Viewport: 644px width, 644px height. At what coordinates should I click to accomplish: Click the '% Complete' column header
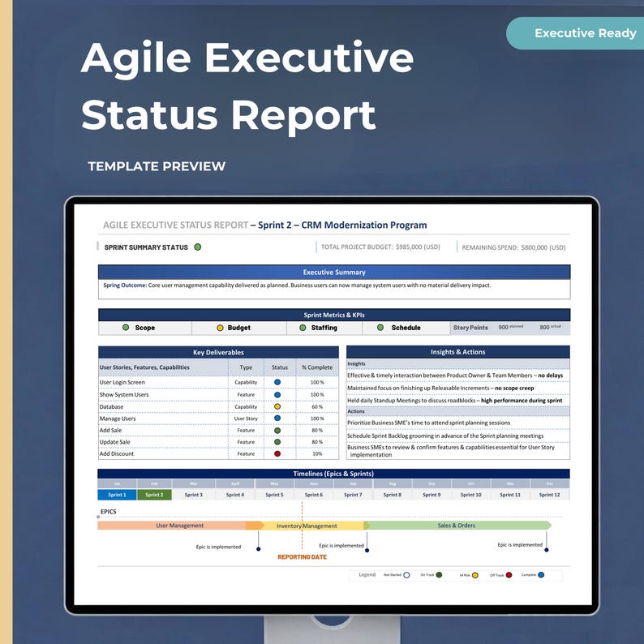[x=317, y=367]
